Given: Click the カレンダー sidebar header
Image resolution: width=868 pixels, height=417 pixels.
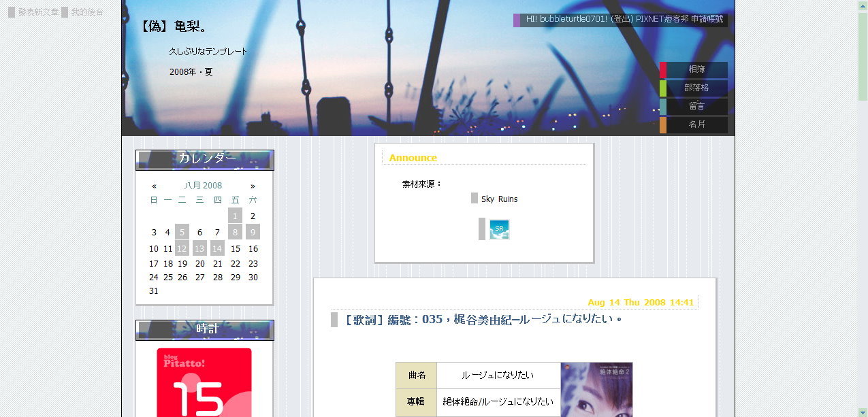Looking at the screenshot, I should 205,160.
